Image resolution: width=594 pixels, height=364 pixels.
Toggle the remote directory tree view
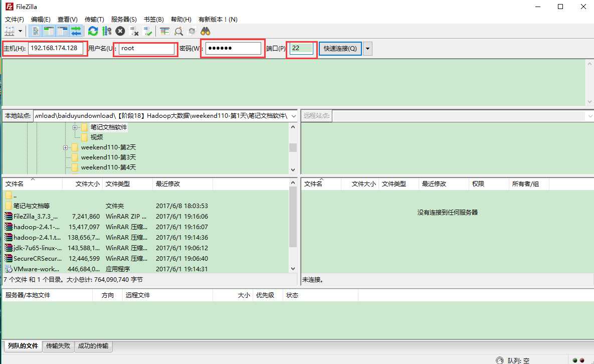pos(63,31)
